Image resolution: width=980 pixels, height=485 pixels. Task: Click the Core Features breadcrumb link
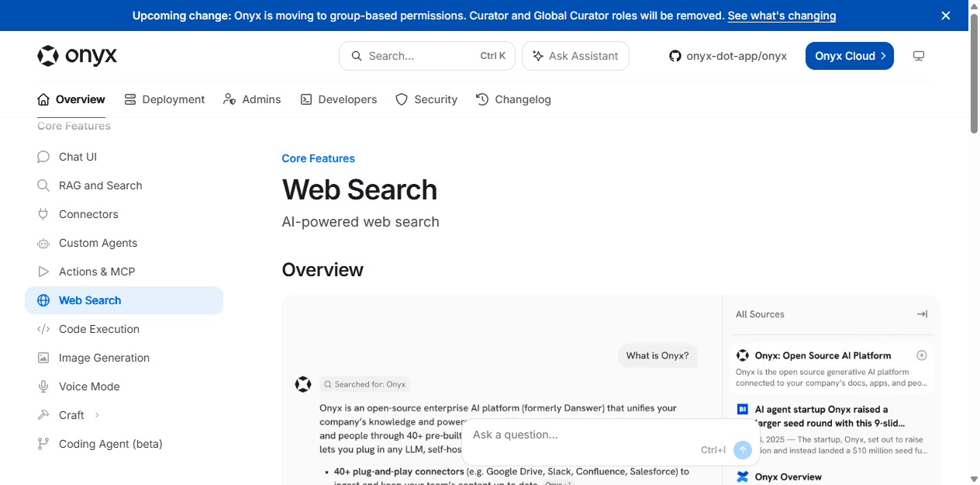click(x=318, y=158)
